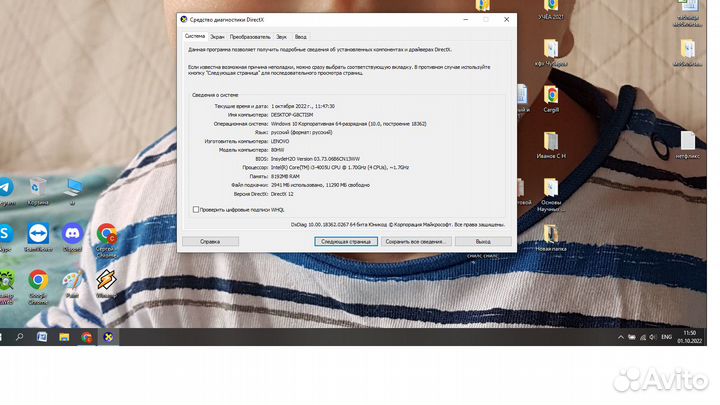Minimize the DirectX diagnostic window
This screenshot has width=720, height=405.
(466, 19)
